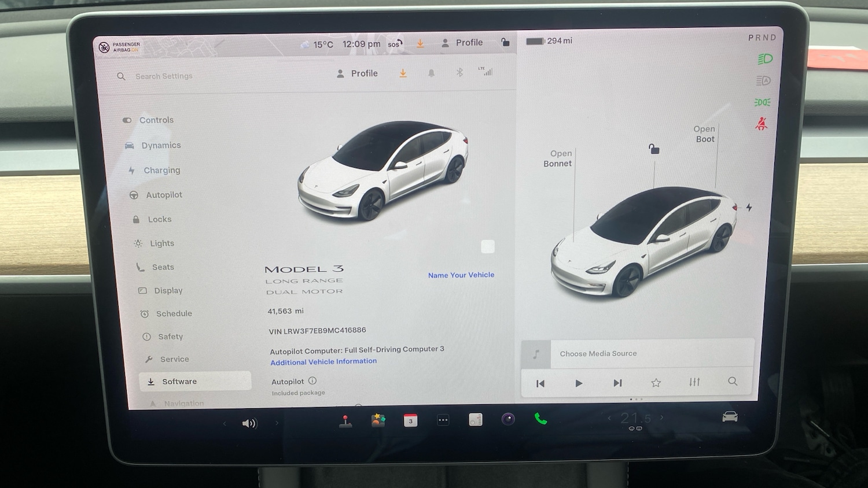Viewport: 868px width, 488px height.
Task: Click the Search Settings field
Action: coord(164,76)
